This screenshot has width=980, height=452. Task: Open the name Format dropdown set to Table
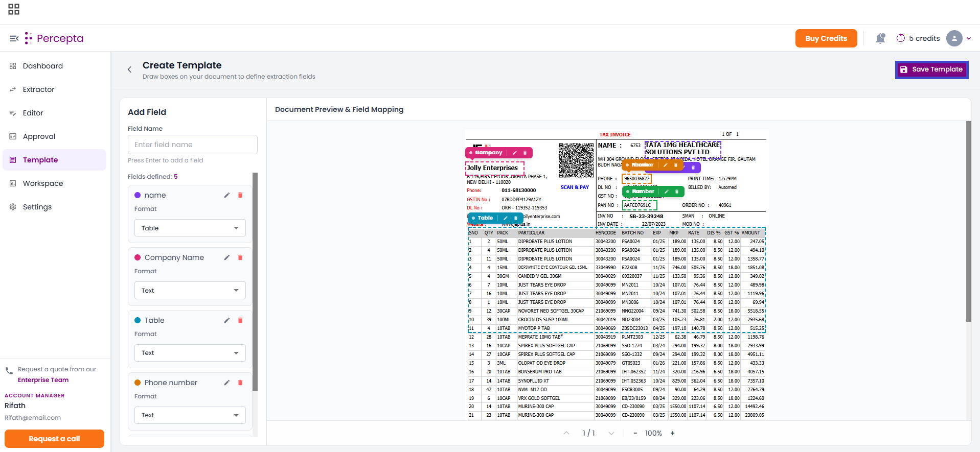click(x=190, y=228)
